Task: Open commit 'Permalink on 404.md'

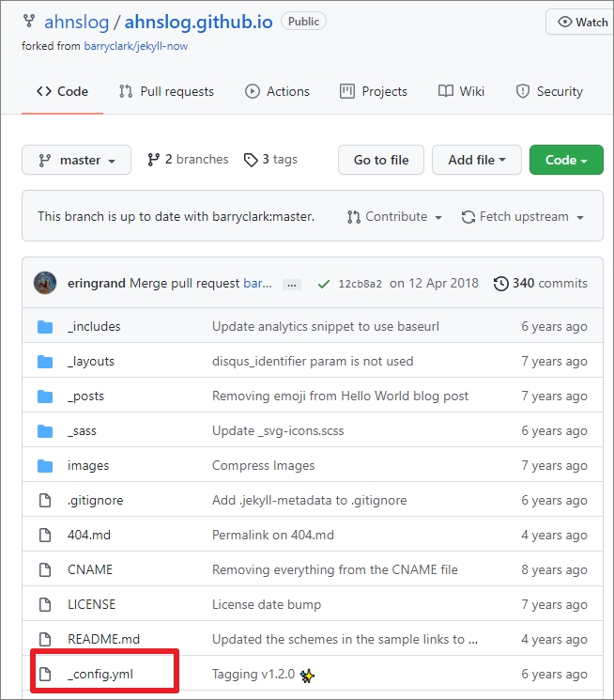Action: (273, 535)
